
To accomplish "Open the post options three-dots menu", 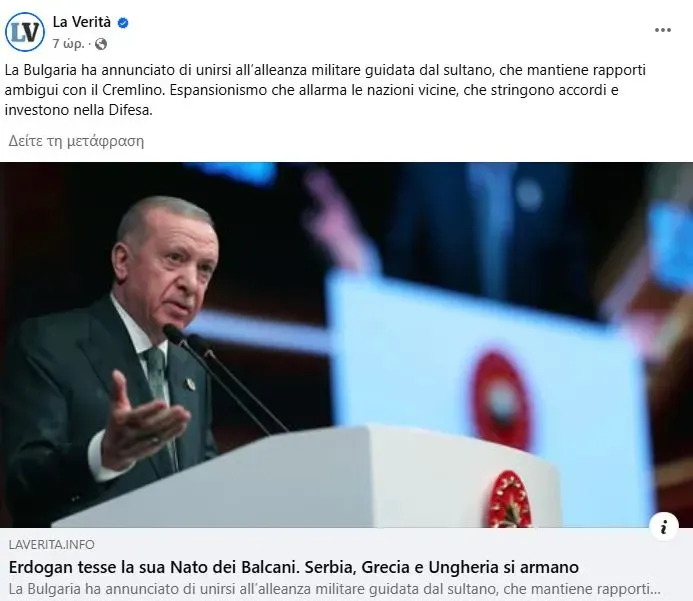I will pyautogui.click(x=663, y=30).
